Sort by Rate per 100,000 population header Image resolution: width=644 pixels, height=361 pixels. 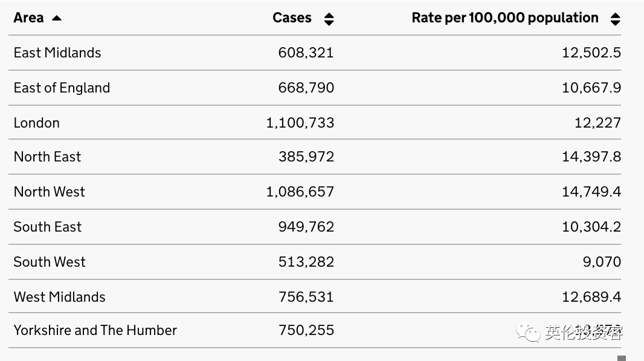coord(504,18)
